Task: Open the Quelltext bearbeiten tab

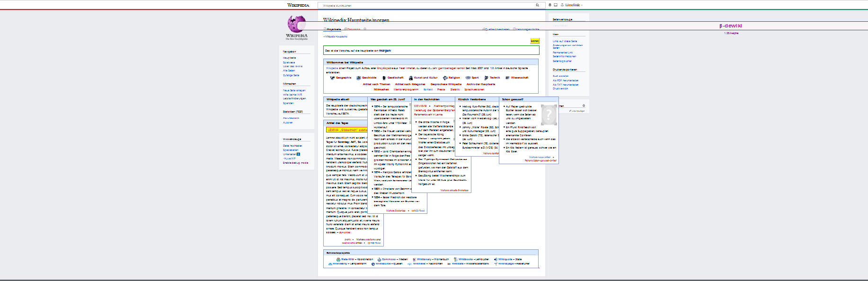Action: click(x=496, y=29)
